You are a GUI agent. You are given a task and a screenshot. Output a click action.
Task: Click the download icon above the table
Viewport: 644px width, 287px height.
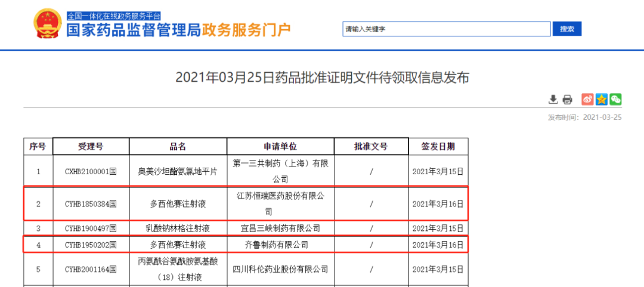[554, 99]
